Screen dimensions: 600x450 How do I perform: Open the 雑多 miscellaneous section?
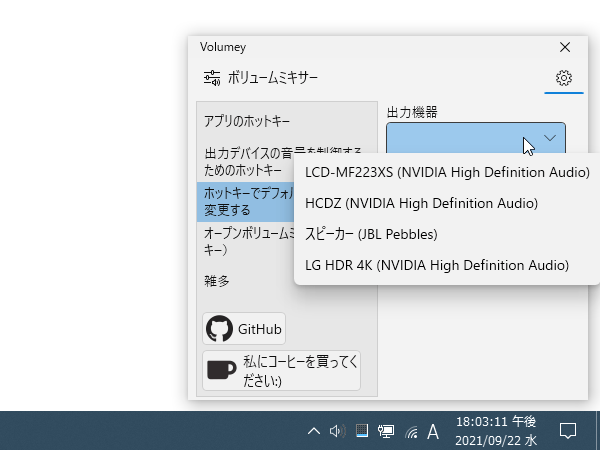coord(246,281)
